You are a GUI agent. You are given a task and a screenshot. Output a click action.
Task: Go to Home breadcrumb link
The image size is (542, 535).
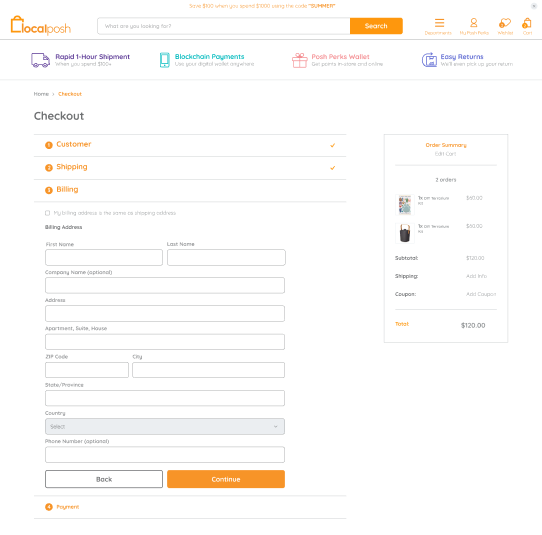[41, 94]
